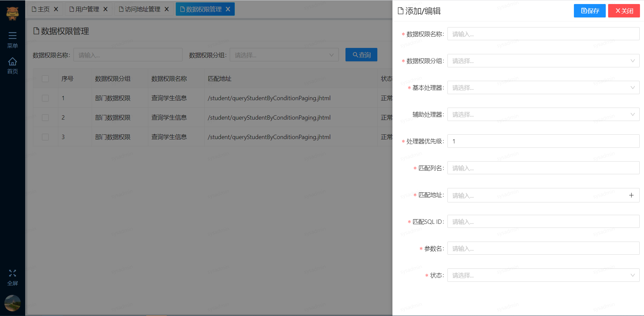Screen dimensions: 644x316
Task: Click the app logo mascot icon
Action: [x=12, y=14]
